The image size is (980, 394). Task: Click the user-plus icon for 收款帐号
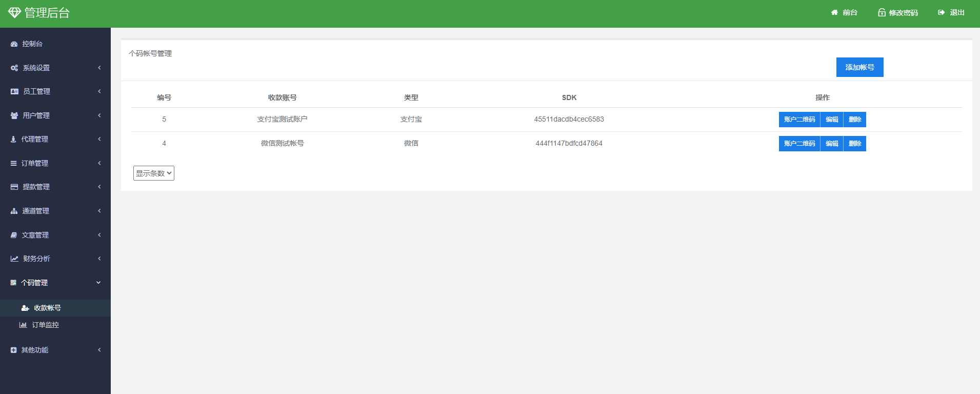point(25,308)
